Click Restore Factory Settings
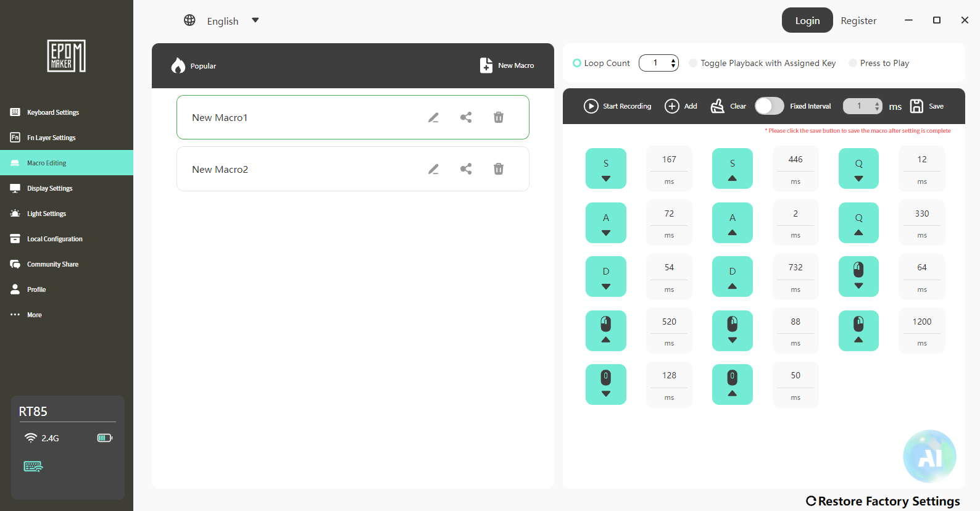This screenshot has width=980, height=511. click(x=883, y=501)
